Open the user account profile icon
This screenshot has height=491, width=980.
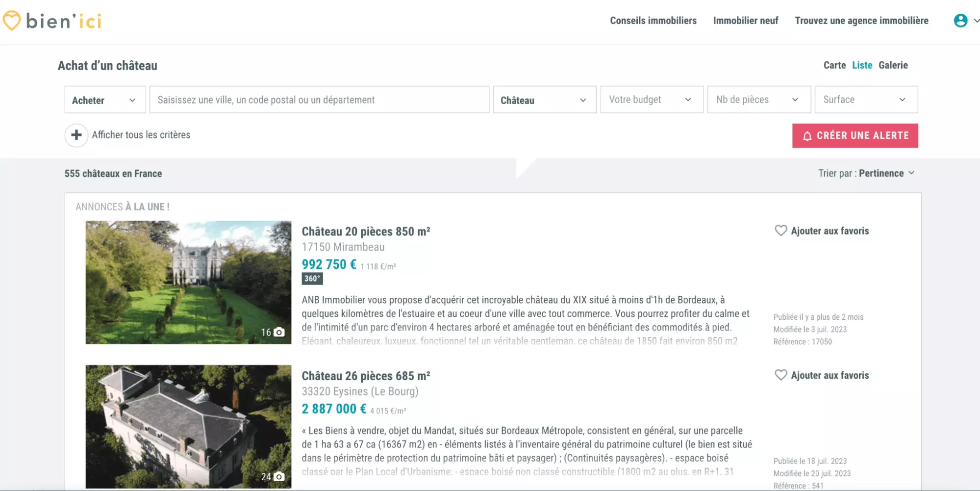pyautogui.click(x=960, y=21)
